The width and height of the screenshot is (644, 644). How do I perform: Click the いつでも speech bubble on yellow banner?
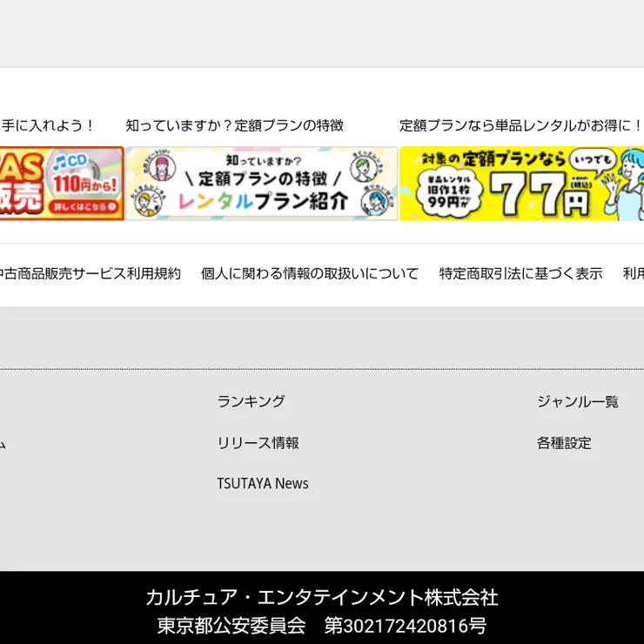tap(594, 158)
